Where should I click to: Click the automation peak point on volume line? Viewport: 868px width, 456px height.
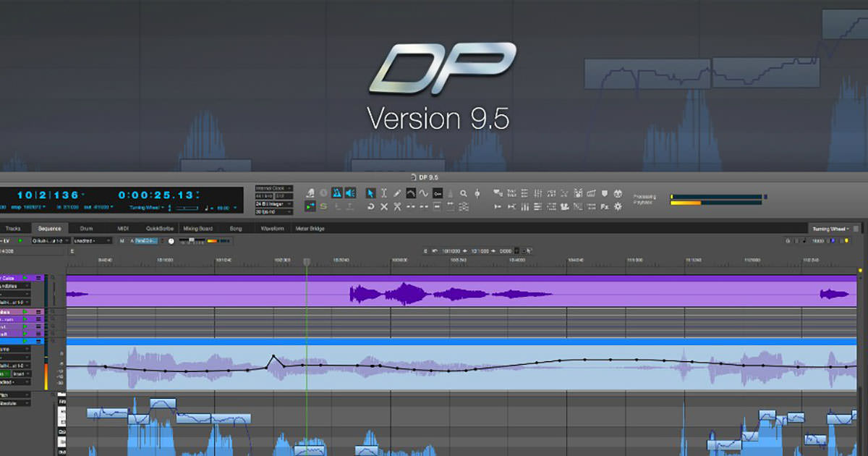click(273, 356)
